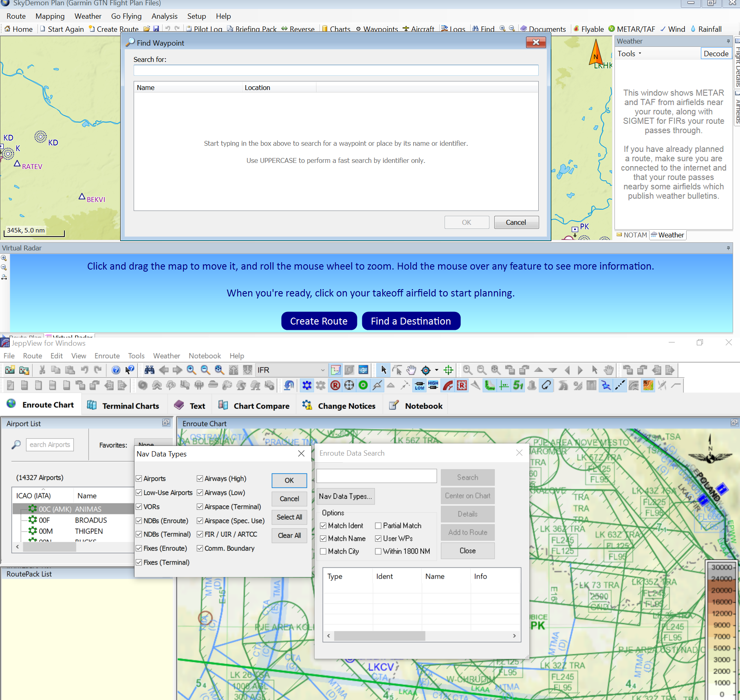740x700 pixels.
Task: Uncheck the Airports checkbox
Action: pos(139,478)
